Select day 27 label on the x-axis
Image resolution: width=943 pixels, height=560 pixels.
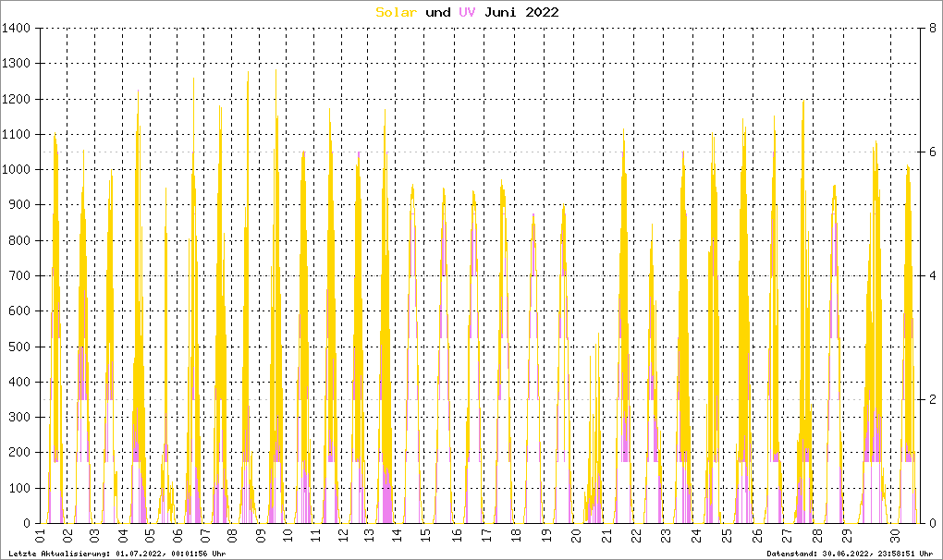[787, 536]
